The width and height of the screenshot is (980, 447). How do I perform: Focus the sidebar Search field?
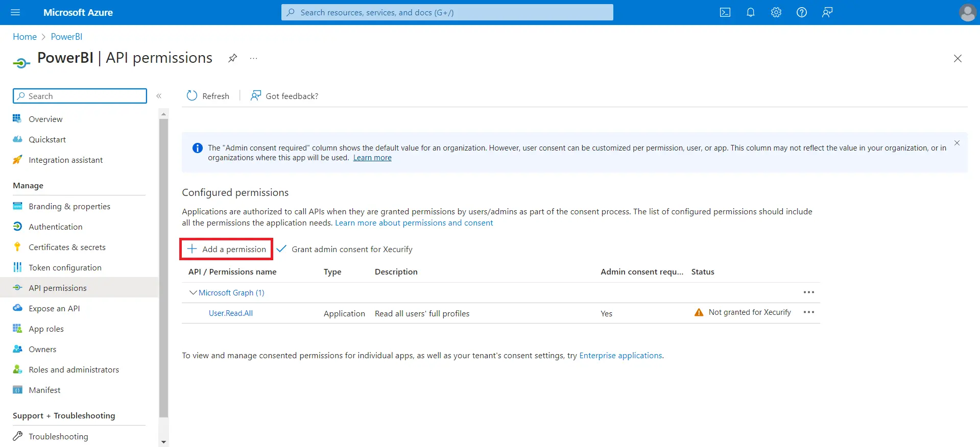80,96
